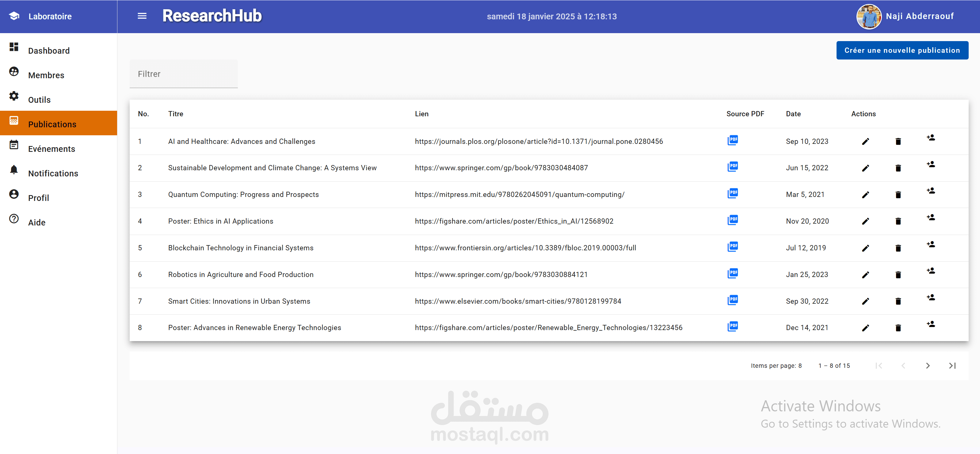
Task: Jump to last page of publications
Action: point(952,366)
